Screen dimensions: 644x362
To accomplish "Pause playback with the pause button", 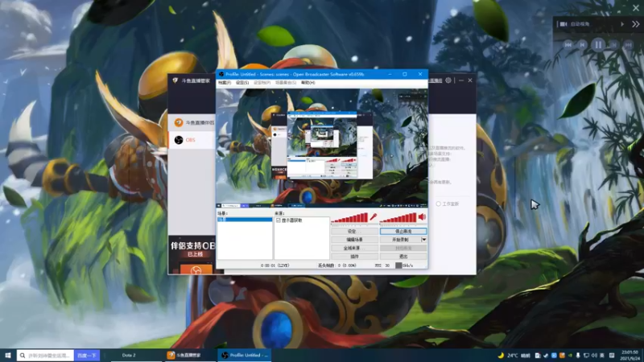I will [598, 44].
